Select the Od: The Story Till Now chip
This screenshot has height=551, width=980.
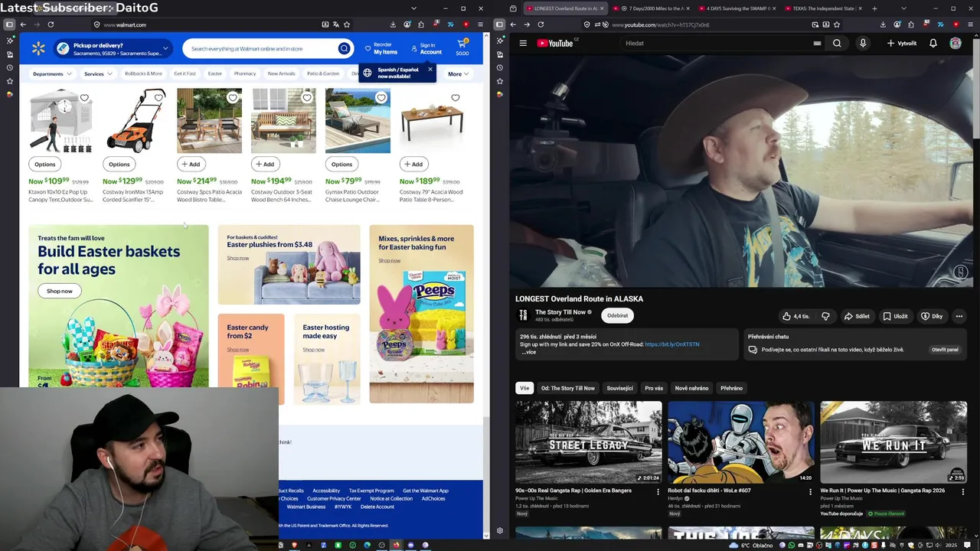coord(568,388)
